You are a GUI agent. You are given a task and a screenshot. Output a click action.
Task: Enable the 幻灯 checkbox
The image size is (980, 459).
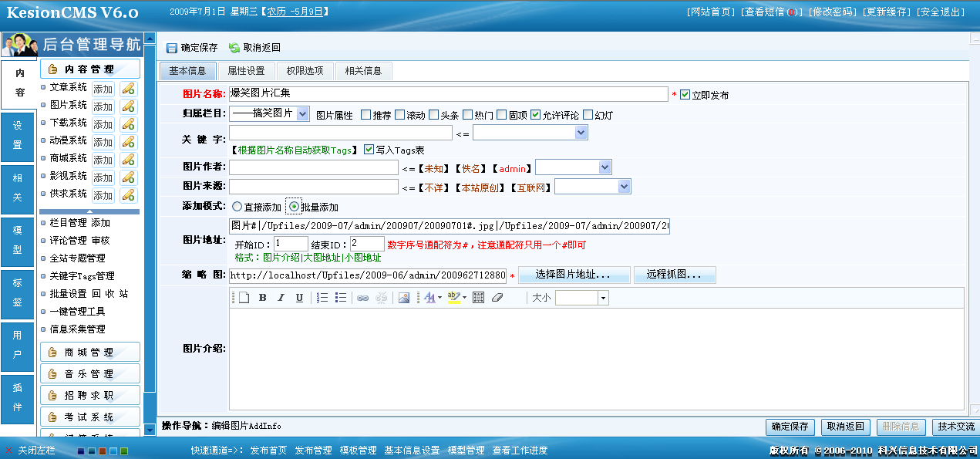588,115
